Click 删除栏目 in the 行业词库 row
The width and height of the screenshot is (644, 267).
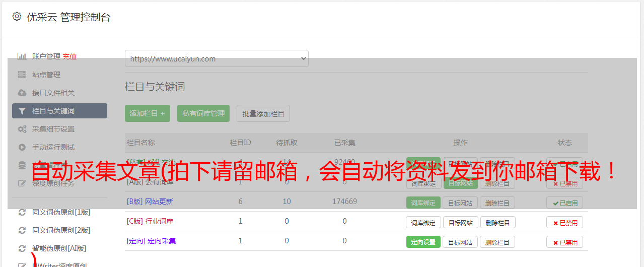tap(497, 222)
